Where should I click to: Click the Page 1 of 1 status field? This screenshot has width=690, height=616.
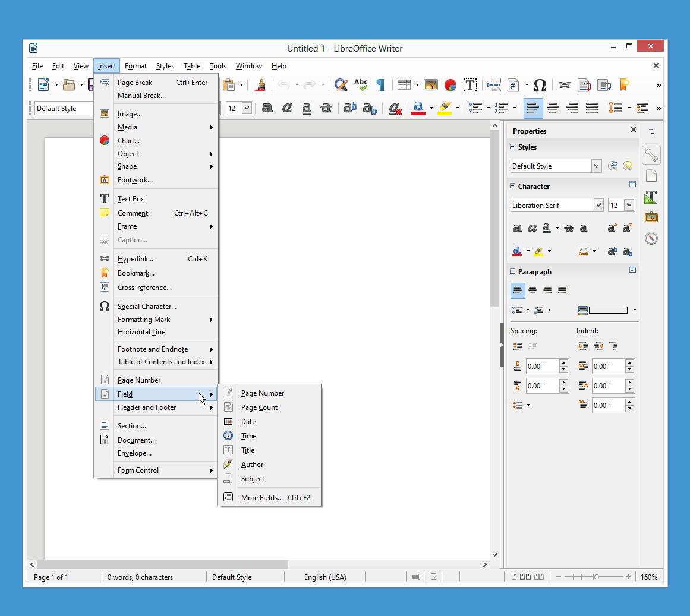[x=51, y=577]
